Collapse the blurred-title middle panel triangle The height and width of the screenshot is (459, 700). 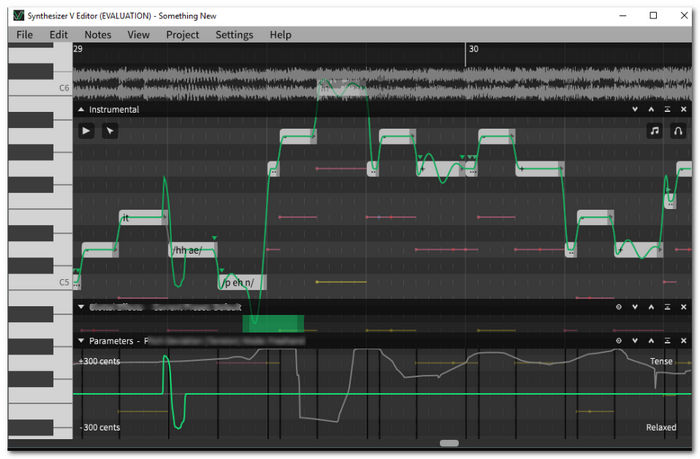(x=81, y=307)
